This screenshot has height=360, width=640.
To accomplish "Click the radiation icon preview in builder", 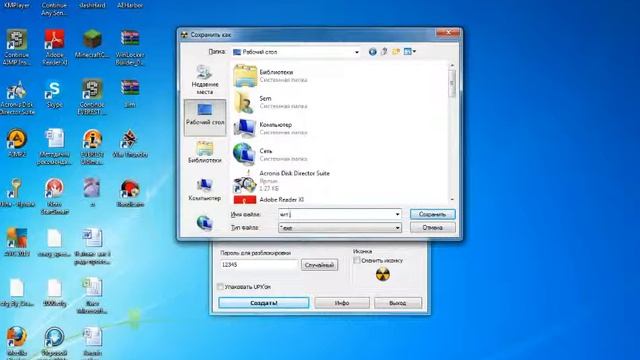I will coord(382,275).
